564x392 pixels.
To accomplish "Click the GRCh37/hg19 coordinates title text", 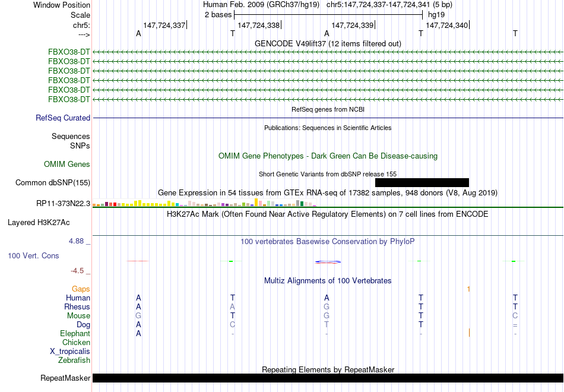I will (327, 5).
